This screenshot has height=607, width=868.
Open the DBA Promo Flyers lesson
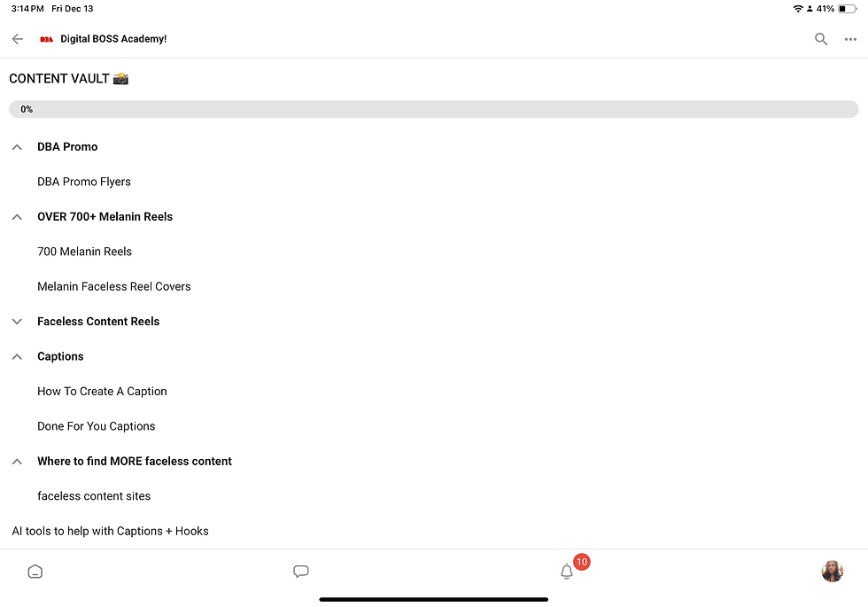tap(84, 182)
